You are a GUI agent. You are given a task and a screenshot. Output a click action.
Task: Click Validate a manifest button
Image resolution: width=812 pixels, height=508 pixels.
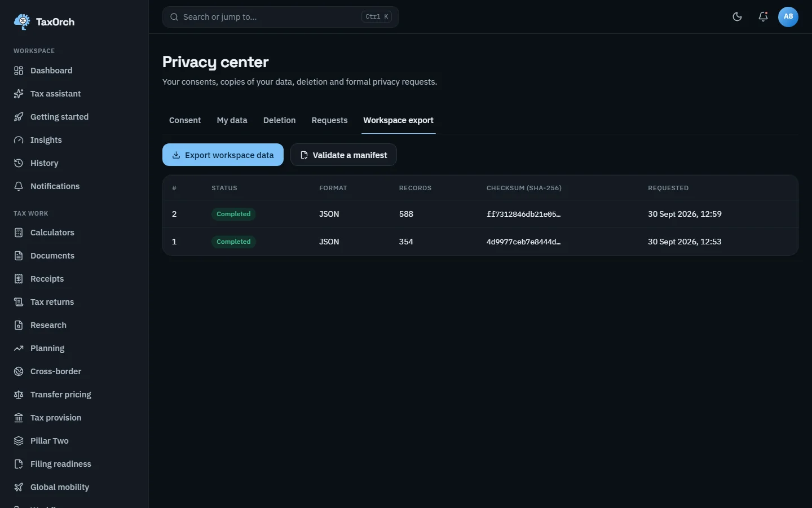click(343, 155)
